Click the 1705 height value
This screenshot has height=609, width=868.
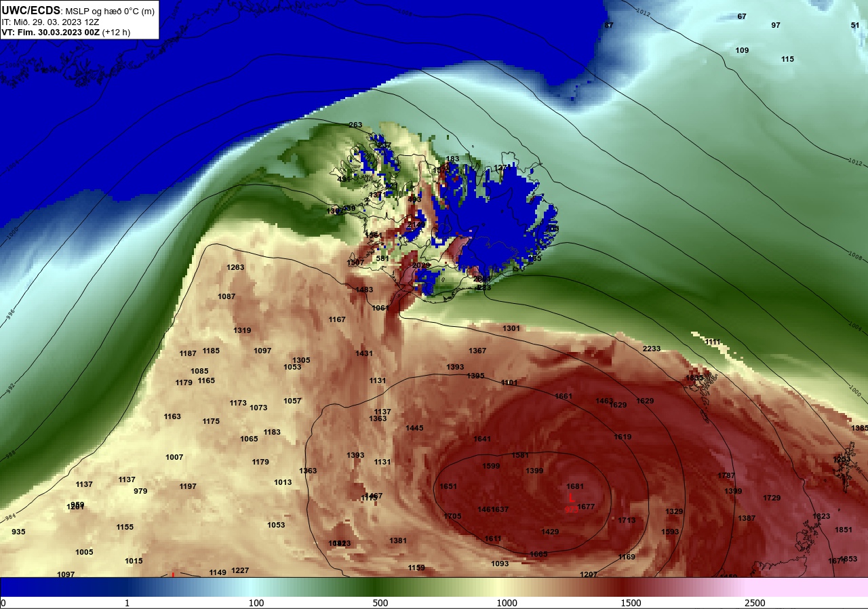pyautogui.click(x=452, y=516)
